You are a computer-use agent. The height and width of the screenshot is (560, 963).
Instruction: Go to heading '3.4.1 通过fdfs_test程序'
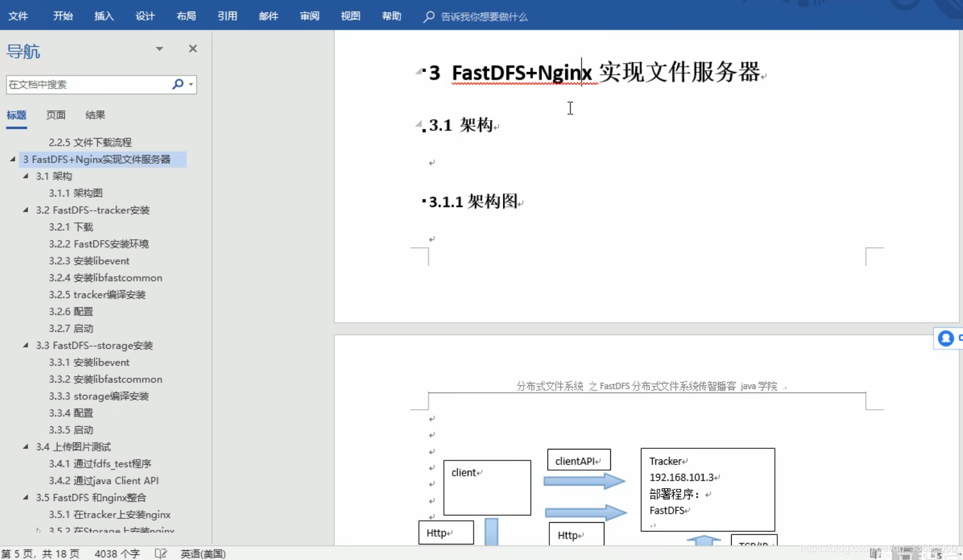pyautogui.click(x=100, y=464)
